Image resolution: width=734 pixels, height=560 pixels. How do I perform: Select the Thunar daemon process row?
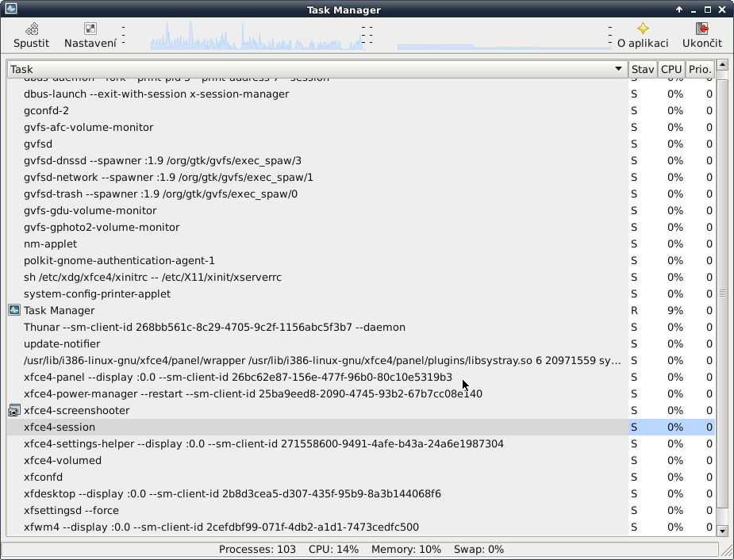[x=214, y=327]
